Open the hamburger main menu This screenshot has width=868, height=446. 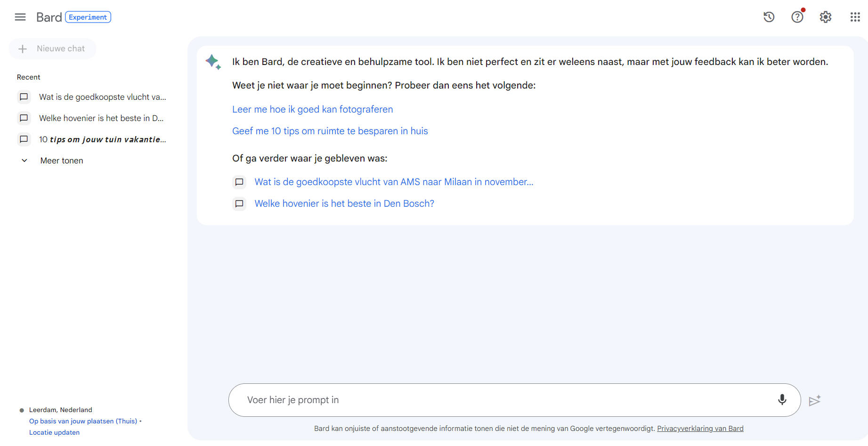coord(20,17)
